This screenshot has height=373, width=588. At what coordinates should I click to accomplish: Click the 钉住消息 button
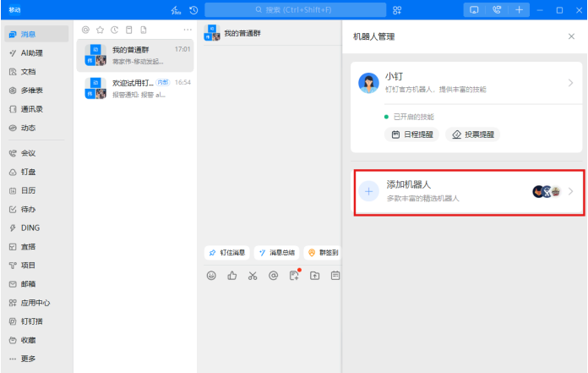click(227, 252)
